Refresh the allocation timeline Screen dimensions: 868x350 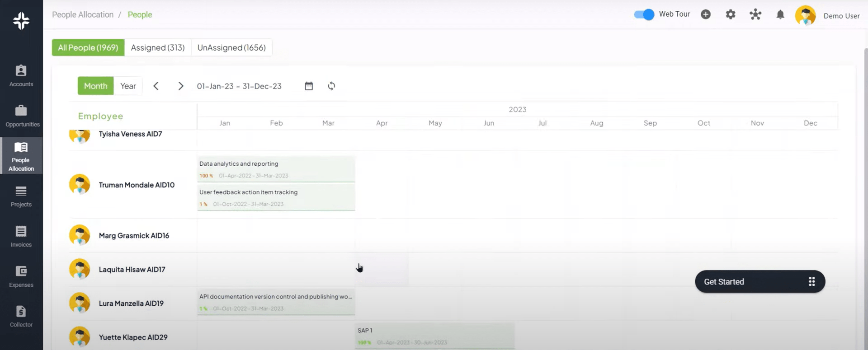tap(331, 86)
